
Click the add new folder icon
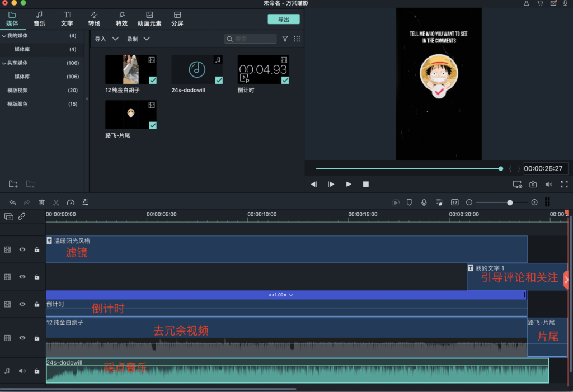coord(13,184)
